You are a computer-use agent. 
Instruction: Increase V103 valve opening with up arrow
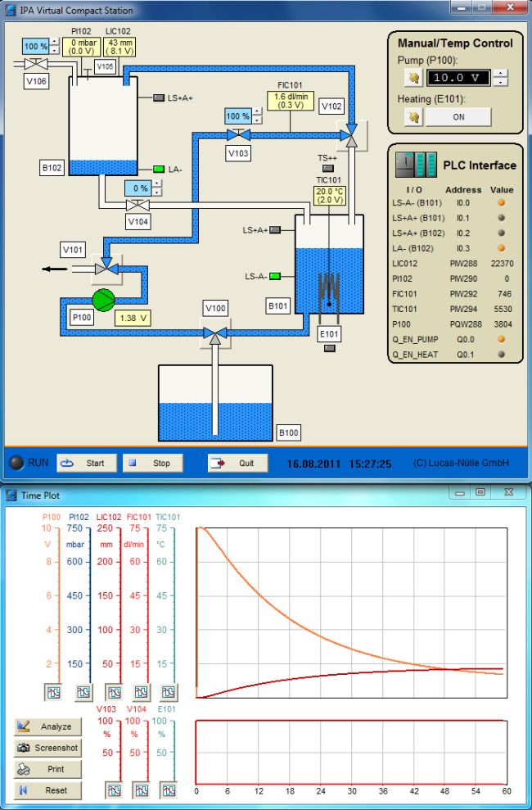tap(257, 111)
